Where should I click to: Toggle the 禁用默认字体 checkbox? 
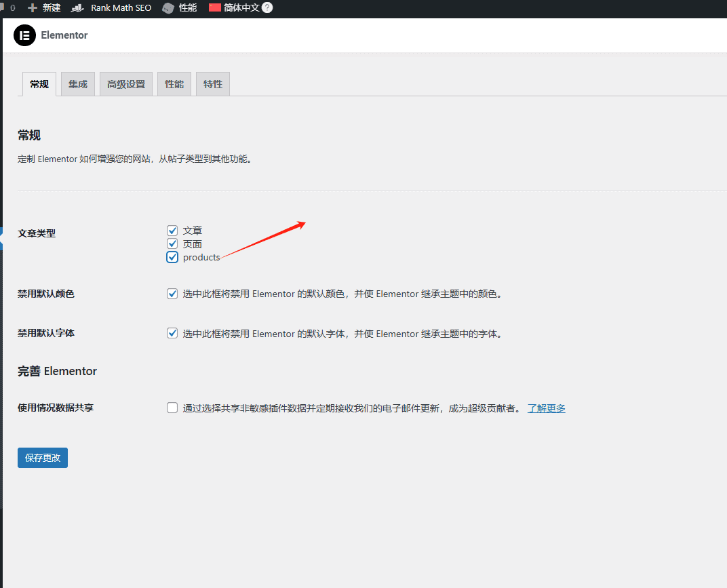[x=172, y=334]
